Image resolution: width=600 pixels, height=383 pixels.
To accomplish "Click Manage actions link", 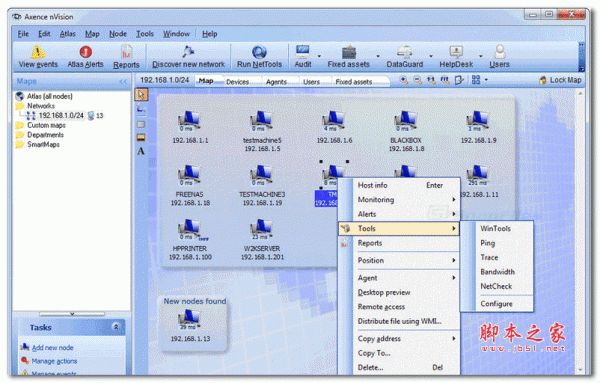I will (x=54, y=361).
